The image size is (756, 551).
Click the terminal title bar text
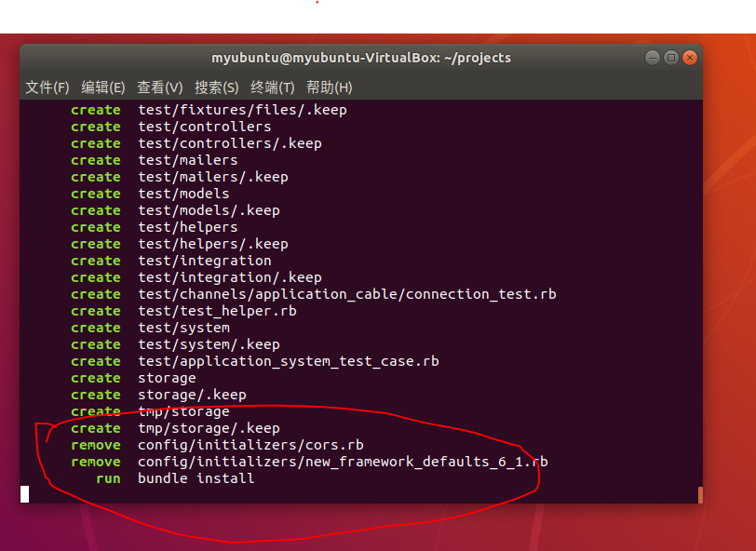pyautogui.click(x=361, y=58)
